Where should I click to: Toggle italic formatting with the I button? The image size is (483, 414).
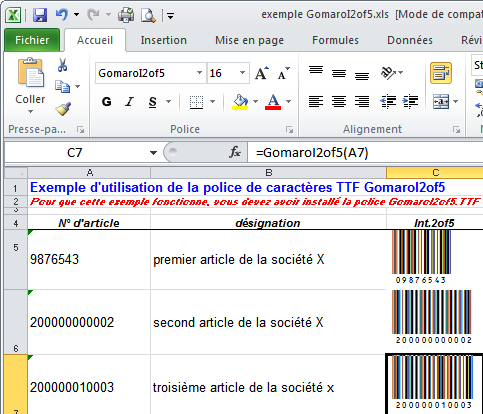[x=129, y=102]
